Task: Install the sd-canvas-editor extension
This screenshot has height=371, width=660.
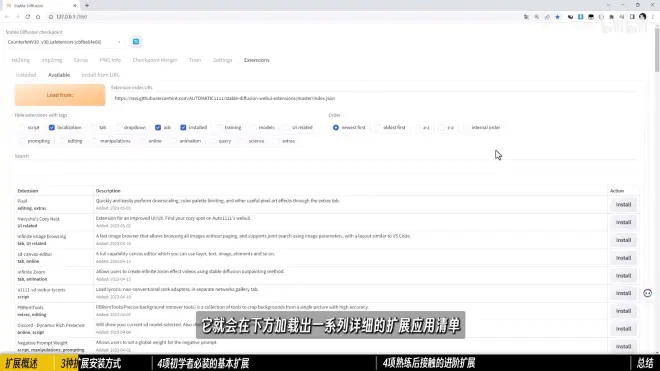Action: click(623, 258)
